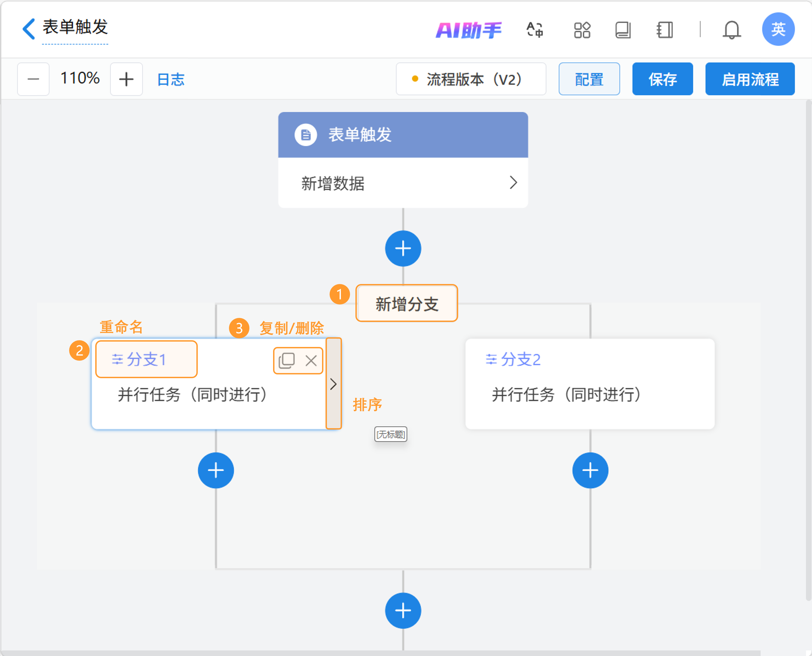Open the AI助手 assistant

(x=468, y=30)
